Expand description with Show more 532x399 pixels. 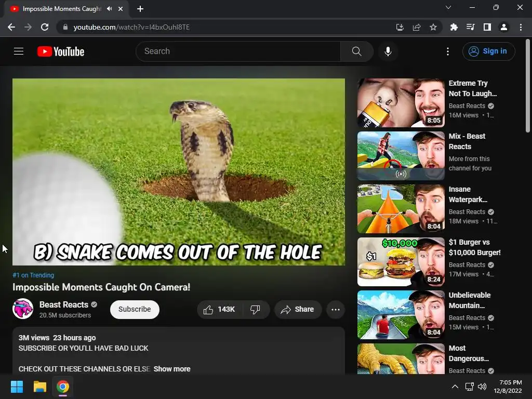point(171,369)
